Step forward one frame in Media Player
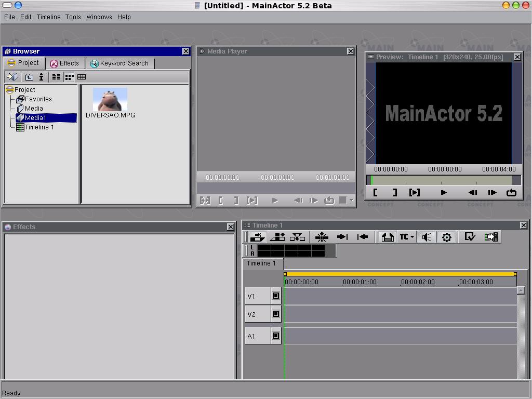 click(x=314, y=201)
